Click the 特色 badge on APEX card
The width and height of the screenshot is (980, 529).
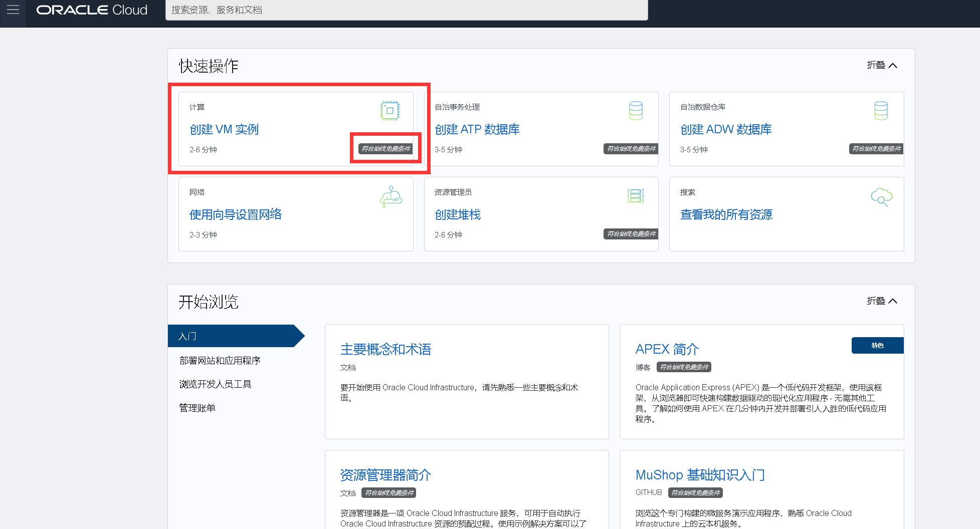(877, 345)
